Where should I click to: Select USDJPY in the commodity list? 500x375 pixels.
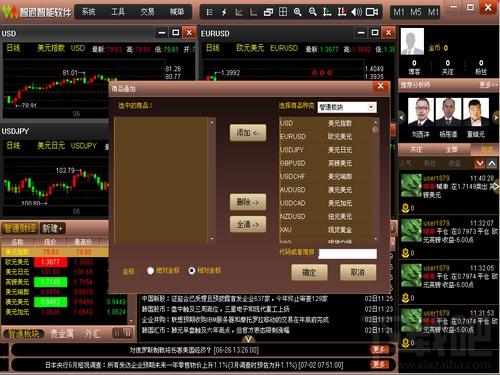[x=325, y=150]
